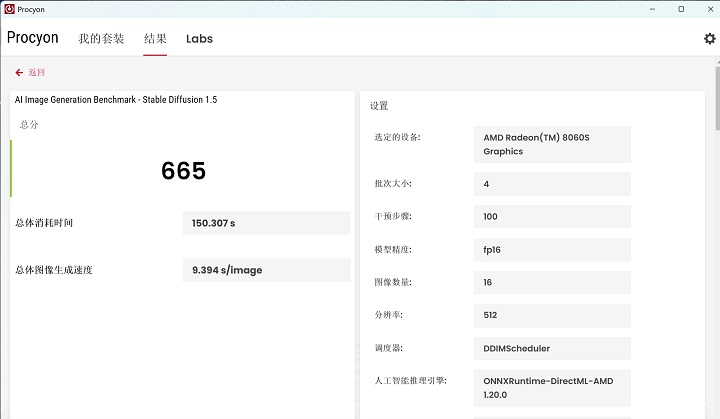Select the overall score 665
Image resolution: width=720 pixels, height=419 pixels.
[x=183, y=171]
